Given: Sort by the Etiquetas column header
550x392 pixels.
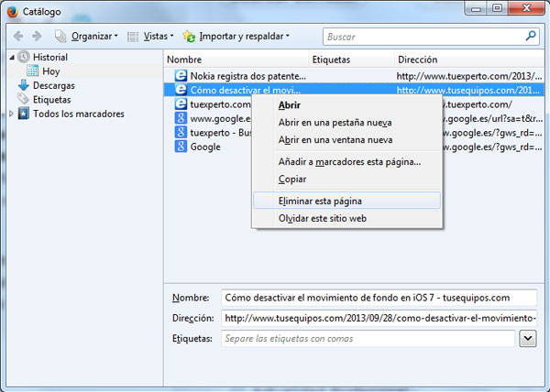Looking at the screenshot, I should (x=352, y=60).
